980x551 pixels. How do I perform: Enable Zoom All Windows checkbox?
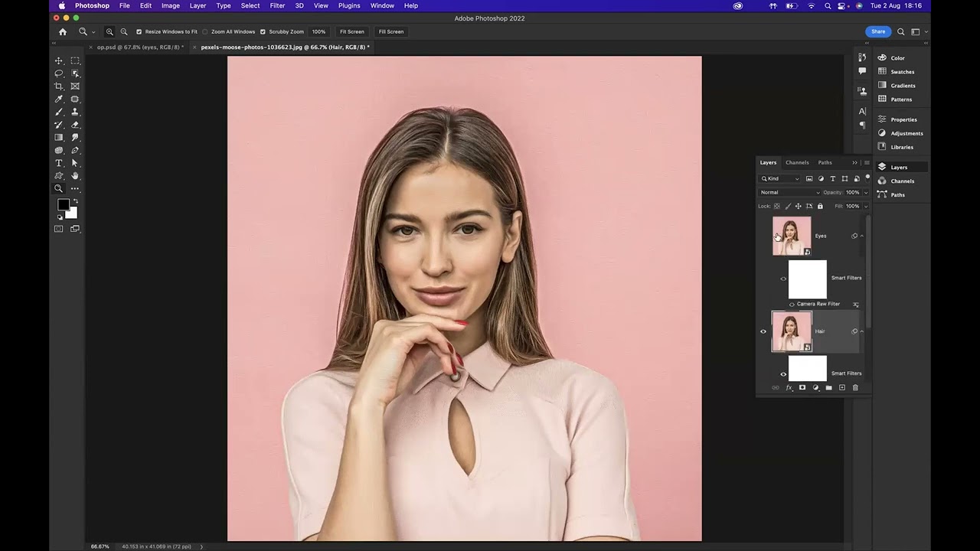205,31
